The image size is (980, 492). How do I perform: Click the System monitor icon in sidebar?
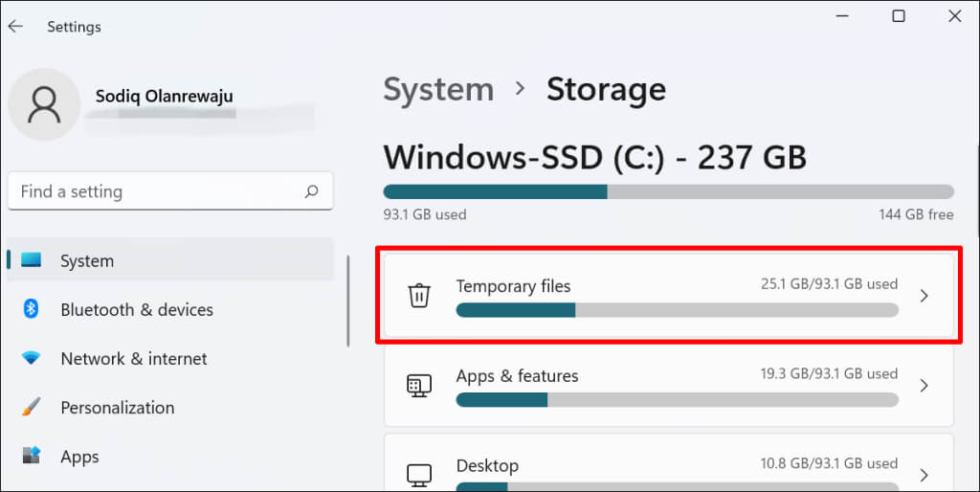32,260
